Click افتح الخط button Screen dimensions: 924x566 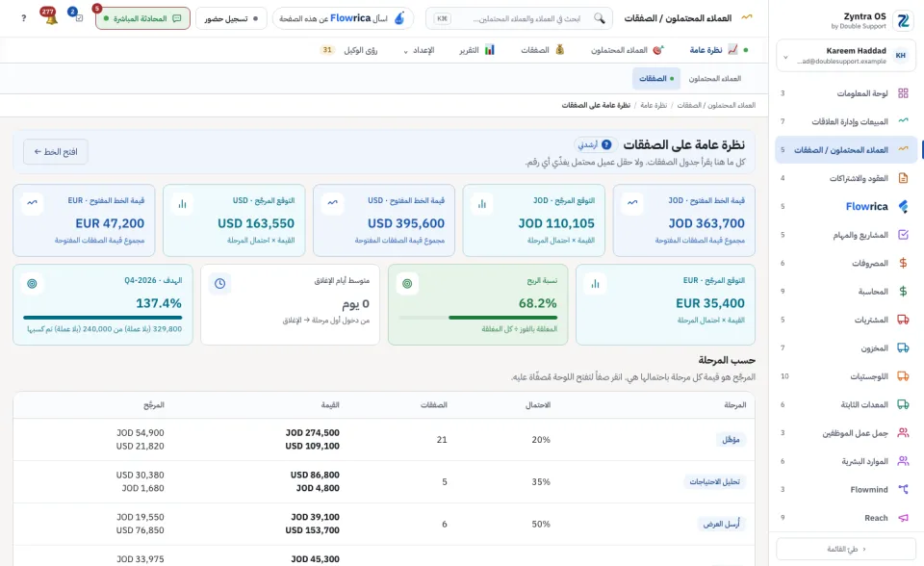tap(56, 151)
